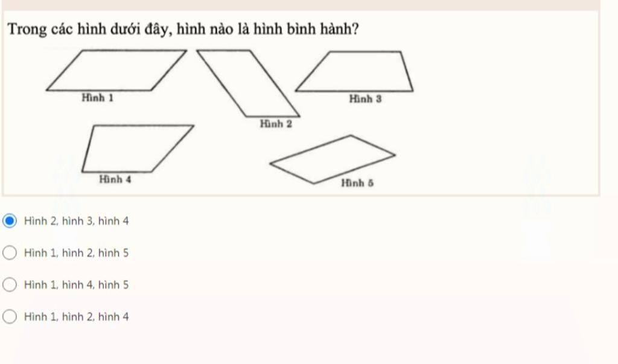This screenshot has height=364, width=618.
Task: Click inside the slanted Hình 2 shape
Action: [x=248, y=83]
